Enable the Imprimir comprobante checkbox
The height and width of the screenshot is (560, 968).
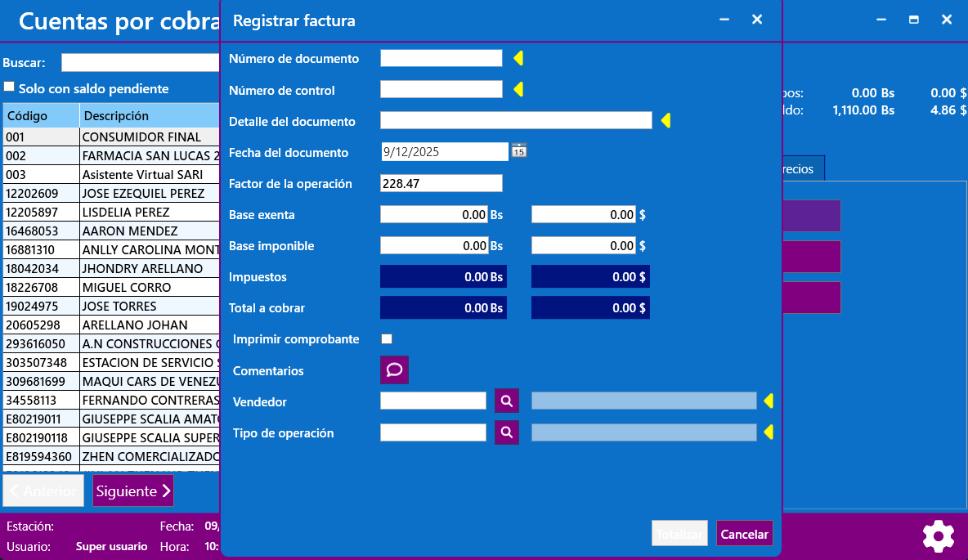[x=387, y=339]
